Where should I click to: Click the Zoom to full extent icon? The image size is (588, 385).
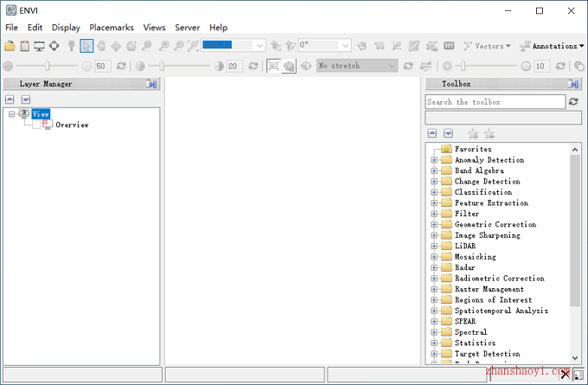[193, 46]
